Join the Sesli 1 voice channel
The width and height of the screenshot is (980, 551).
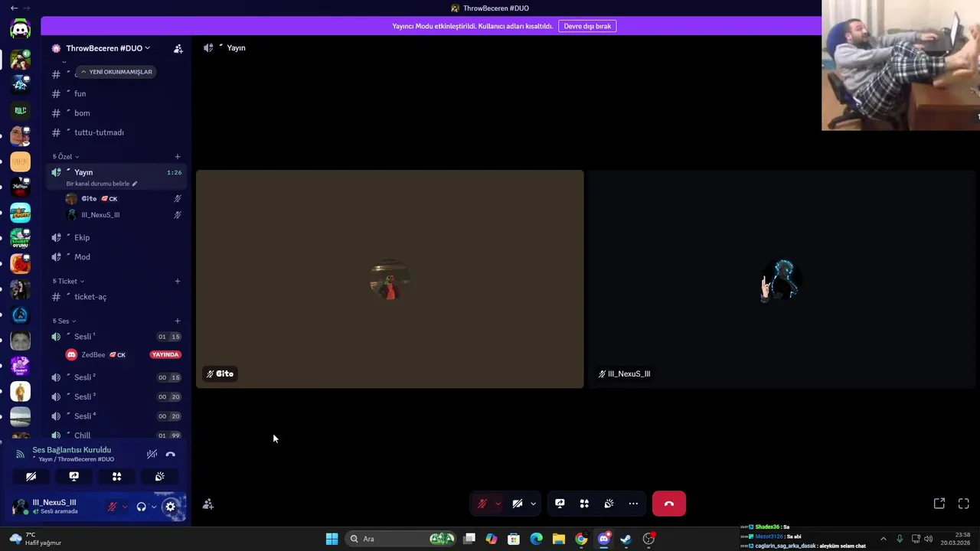pyautogui.click(x=116, y=337)
